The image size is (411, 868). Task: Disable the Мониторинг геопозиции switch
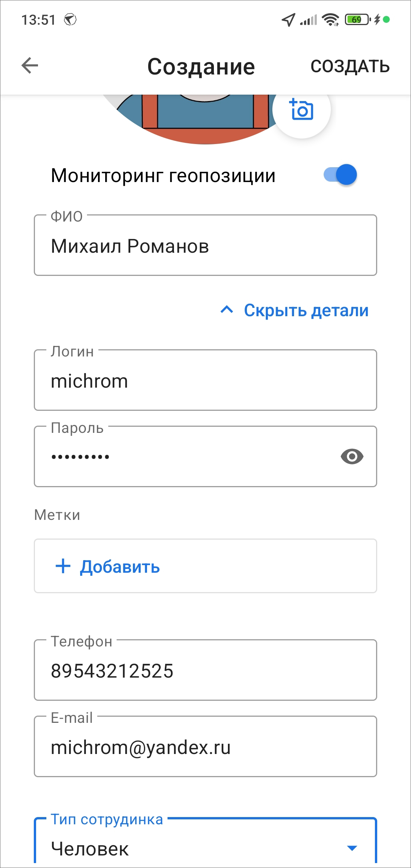tap(340, 175)
